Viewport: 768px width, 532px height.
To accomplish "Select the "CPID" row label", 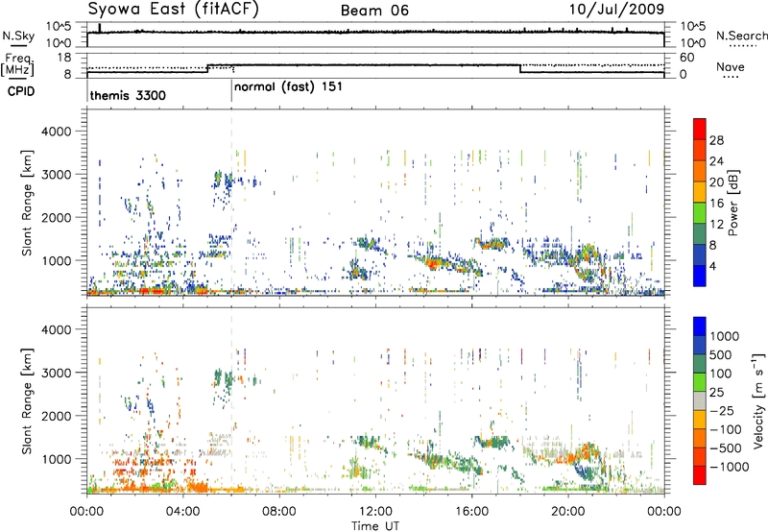I will 21,91.
